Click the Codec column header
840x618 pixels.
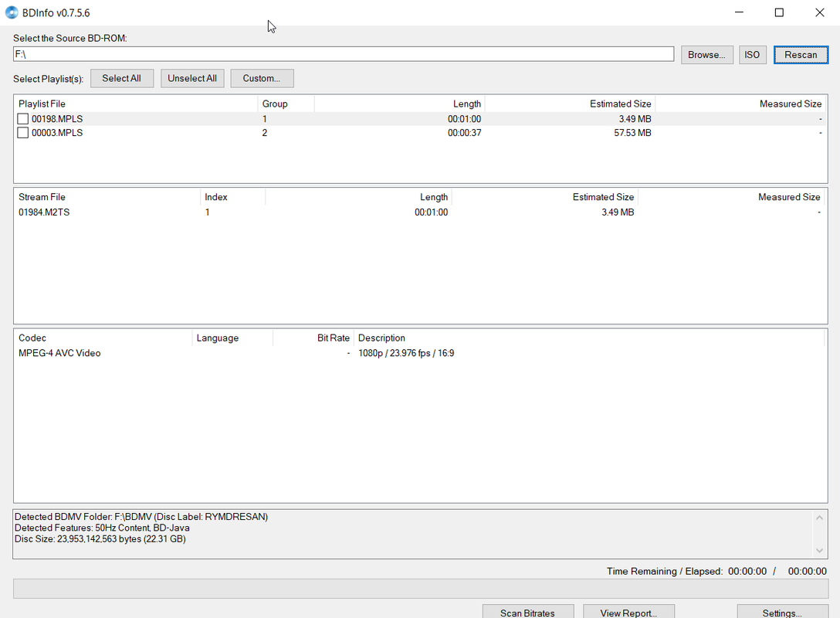pos(103,338)
